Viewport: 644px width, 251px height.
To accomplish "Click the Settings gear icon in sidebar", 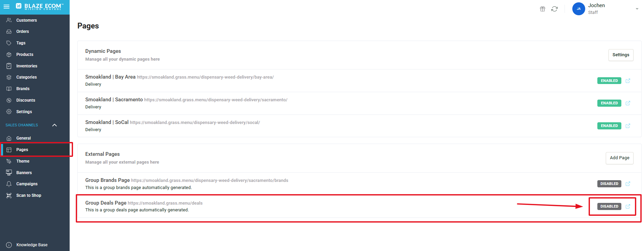I will pyautogui.click(x=9, y=112).
